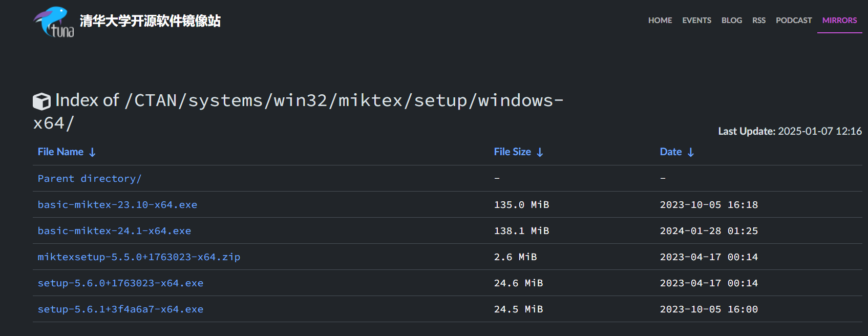
Task: Sort the listing by File Name header
Action: (60, 152)
